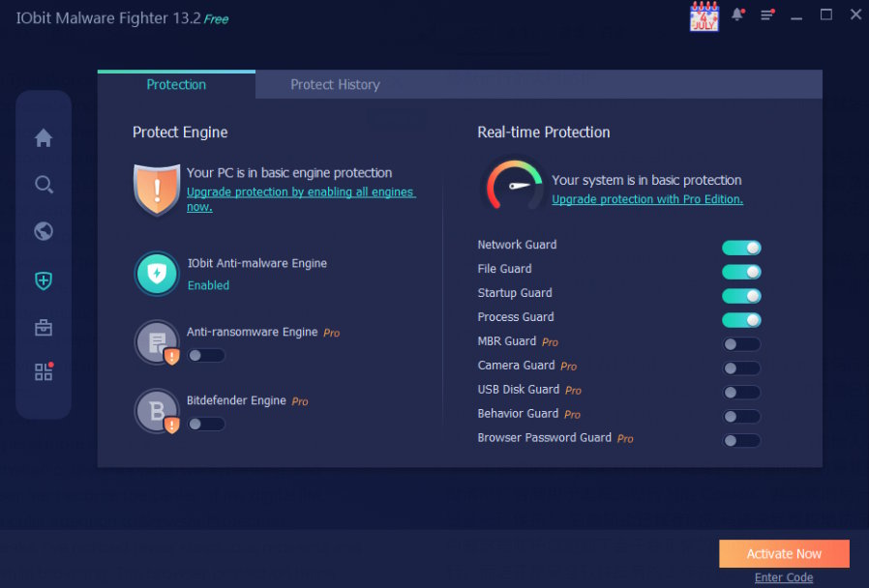Click the Real-time Protection heading
This screenshot has width=869, height=588.
point(544,132)
